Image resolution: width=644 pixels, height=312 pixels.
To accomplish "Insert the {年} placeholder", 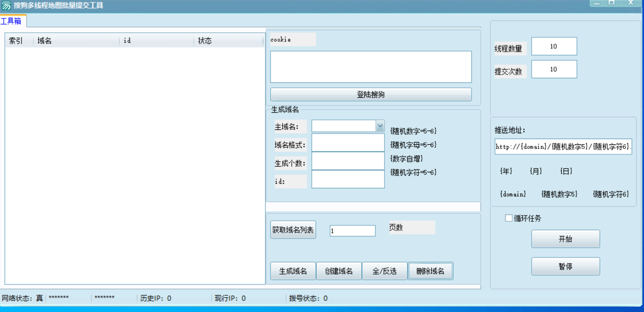I will 506,171.
